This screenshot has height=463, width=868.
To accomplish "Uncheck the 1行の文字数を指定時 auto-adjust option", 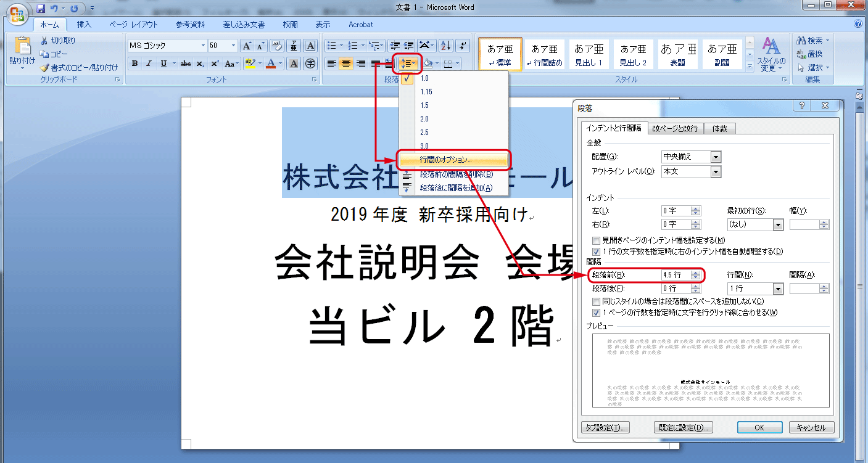I will pos(596,251).
